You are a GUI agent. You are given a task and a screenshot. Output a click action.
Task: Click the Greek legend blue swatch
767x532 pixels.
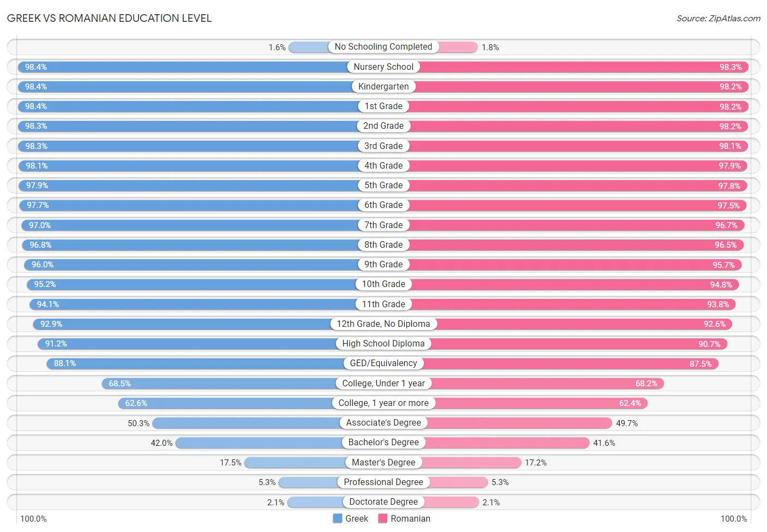point(338,518)
